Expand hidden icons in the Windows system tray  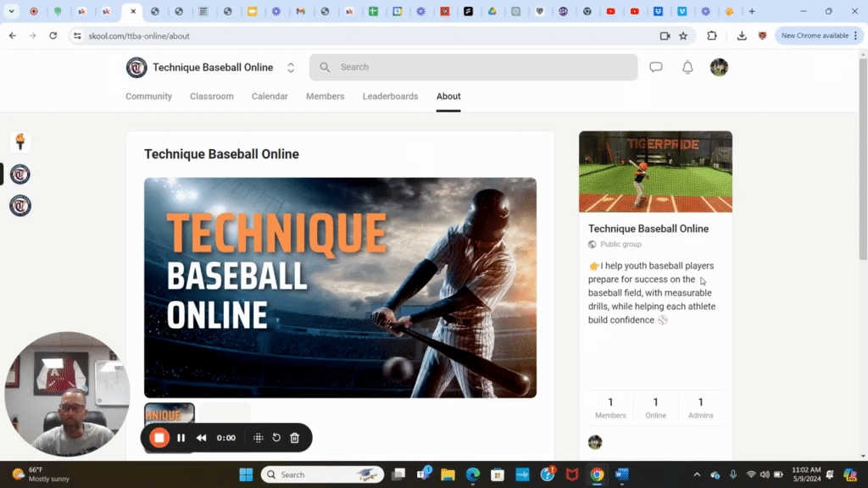point(698,474)
